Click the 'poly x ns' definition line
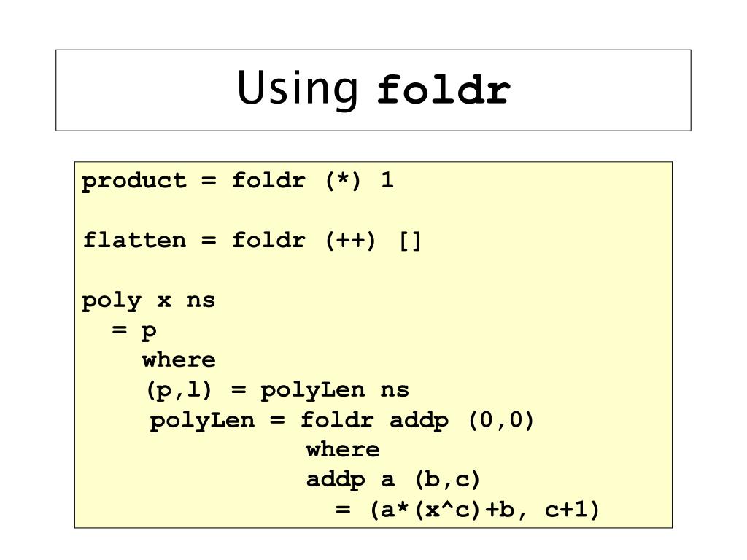Image resolution: width=747 pixels, height=560 pixels. (148, 301)
